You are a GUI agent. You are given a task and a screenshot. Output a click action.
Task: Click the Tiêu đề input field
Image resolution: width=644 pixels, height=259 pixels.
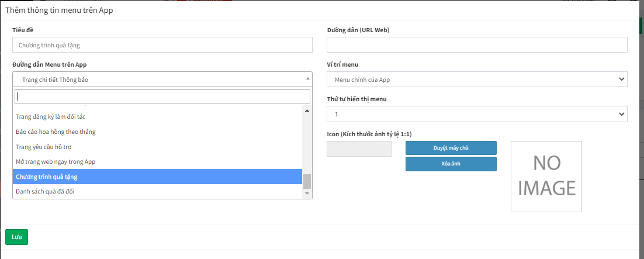pos(162,45)
